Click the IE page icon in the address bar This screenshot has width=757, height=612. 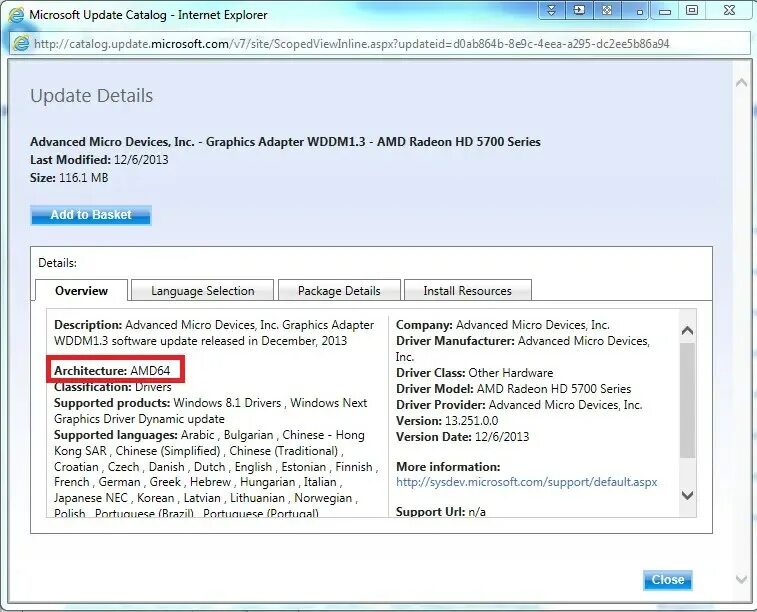click(x=21, y=43)
